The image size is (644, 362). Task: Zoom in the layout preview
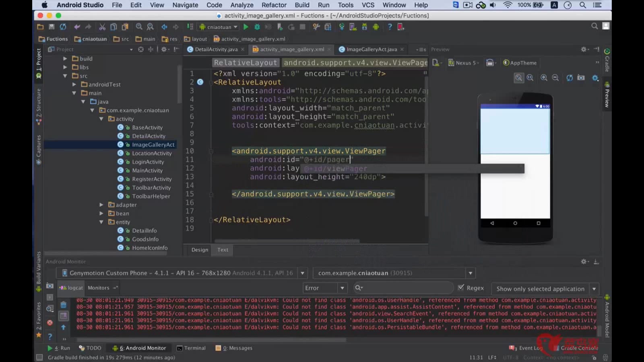pos(544,78)
